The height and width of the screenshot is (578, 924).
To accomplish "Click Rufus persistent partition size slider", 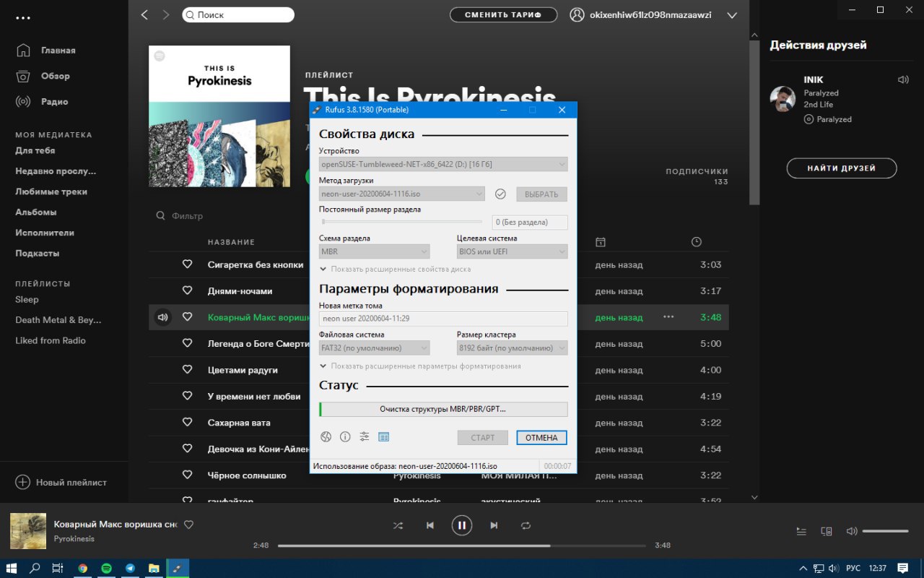I will pyautogui.click(x=402, y=222).
